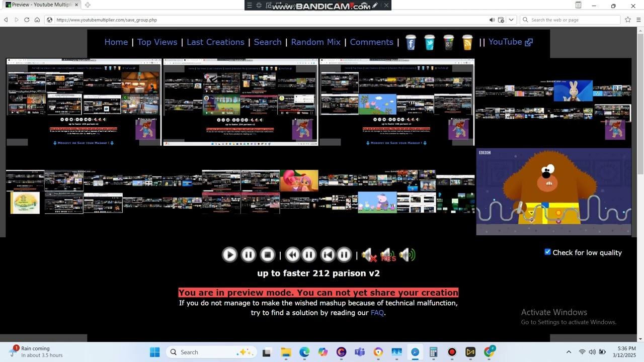Share via the Twitter cup icon
Screen dimensions: 644x362
[x=429, y=43]
